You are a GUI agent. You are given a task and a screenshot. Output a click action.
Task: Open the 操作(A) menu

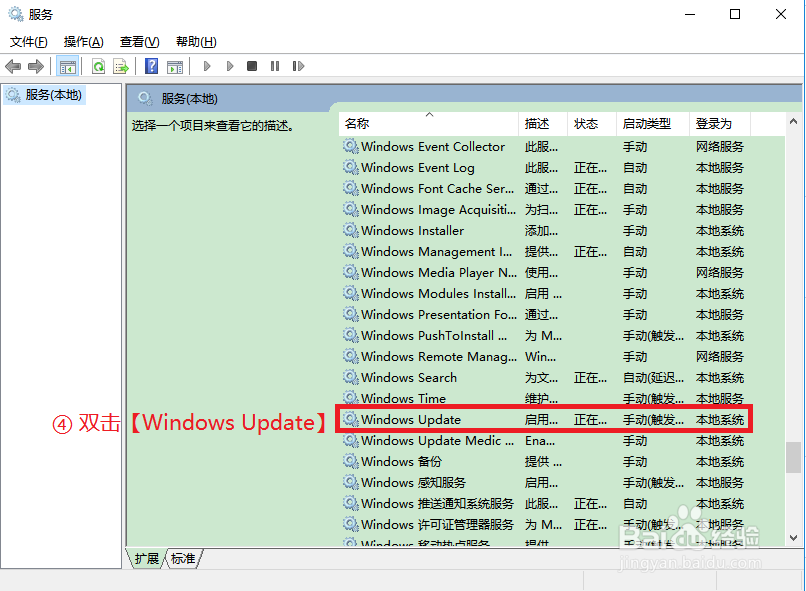[x=84, y=42]
